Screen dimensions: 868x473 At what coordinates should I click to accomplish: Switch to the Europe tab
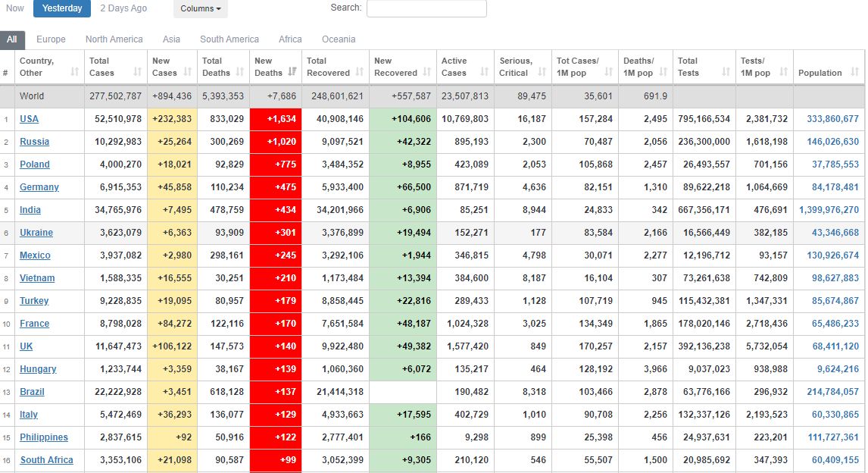point(51,39)
